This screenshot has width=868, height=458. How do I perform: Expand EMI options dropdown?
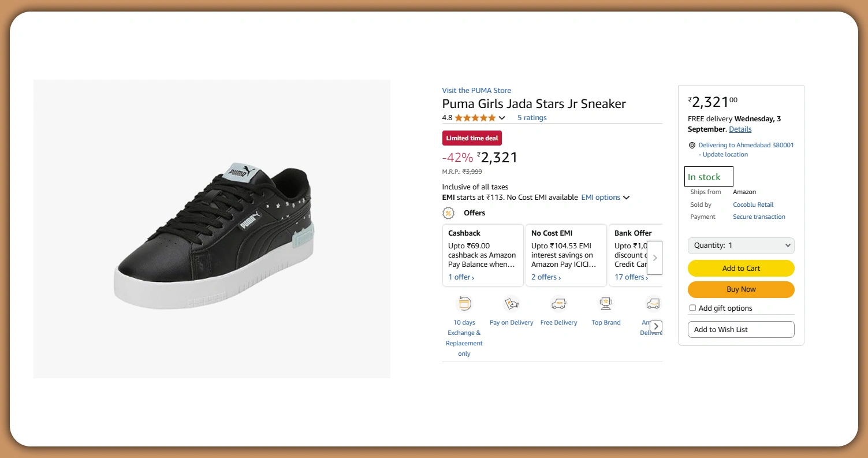pos(605,198)
